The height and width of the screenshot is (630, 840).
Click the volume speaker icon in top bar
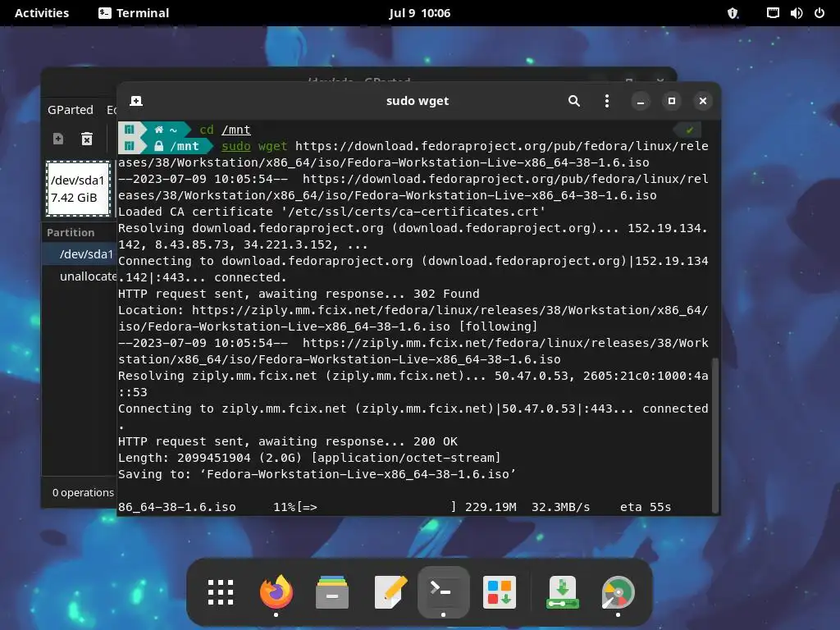[796, 13]
